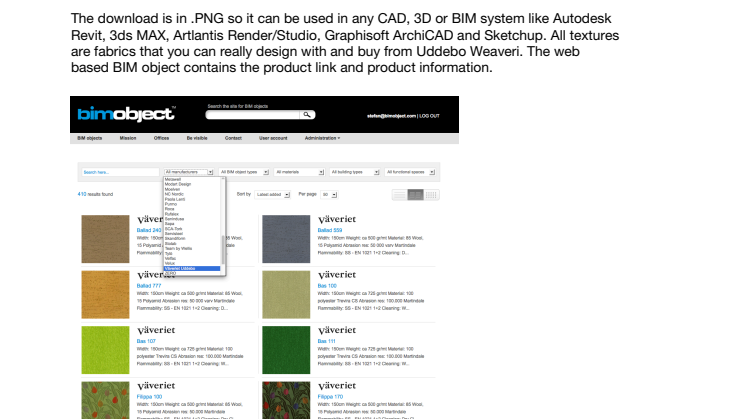This screenshot has width=746, height=419.
Task: Open the Per page dropdown
Action: point(329,195)
